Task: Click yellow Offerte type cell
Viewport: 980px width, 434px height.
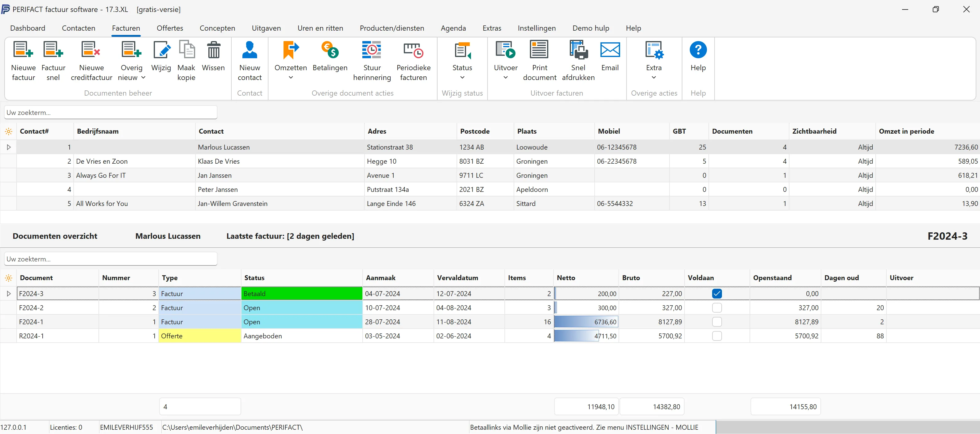Action: point(200,336)
